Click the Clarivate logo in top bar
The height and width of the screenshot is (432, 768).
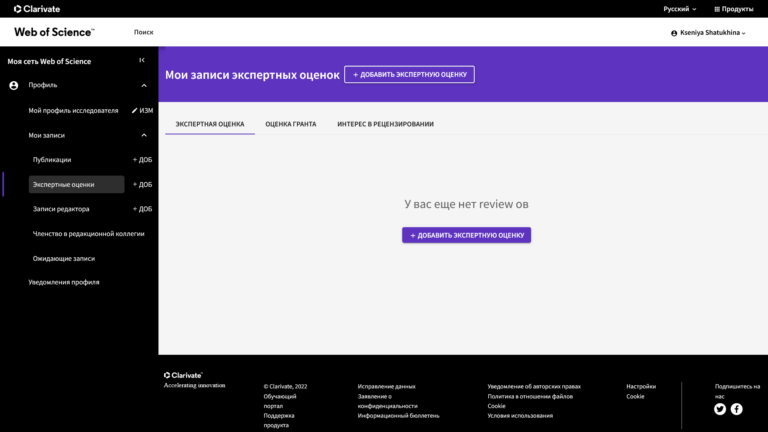coord(37,9)
